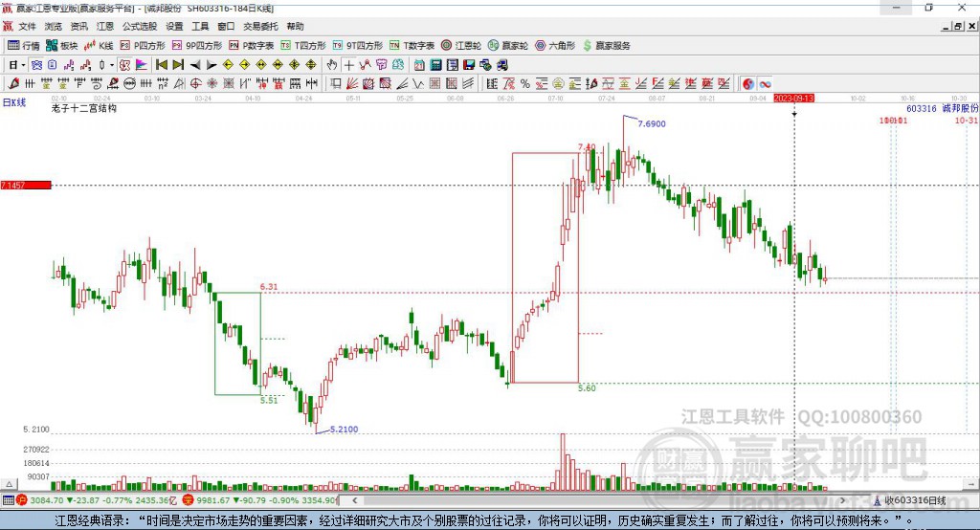Click the 603316 stock code label
Viewport: 980px width, 530px height.
pyautogui.click(x=922, y=108)
